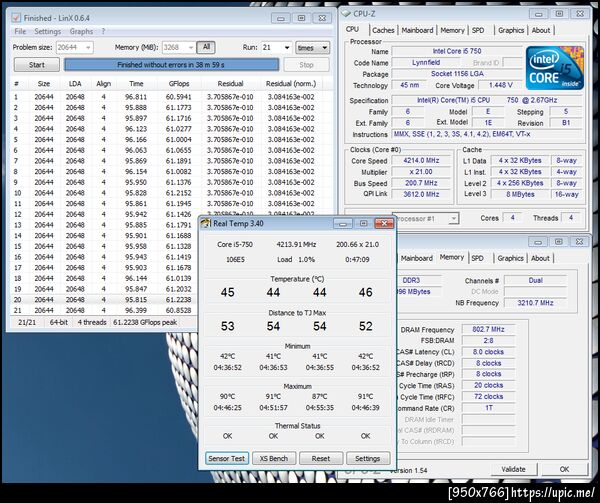
Task: Click the CPU-Z title bar icon
Action: pos(346,14)
